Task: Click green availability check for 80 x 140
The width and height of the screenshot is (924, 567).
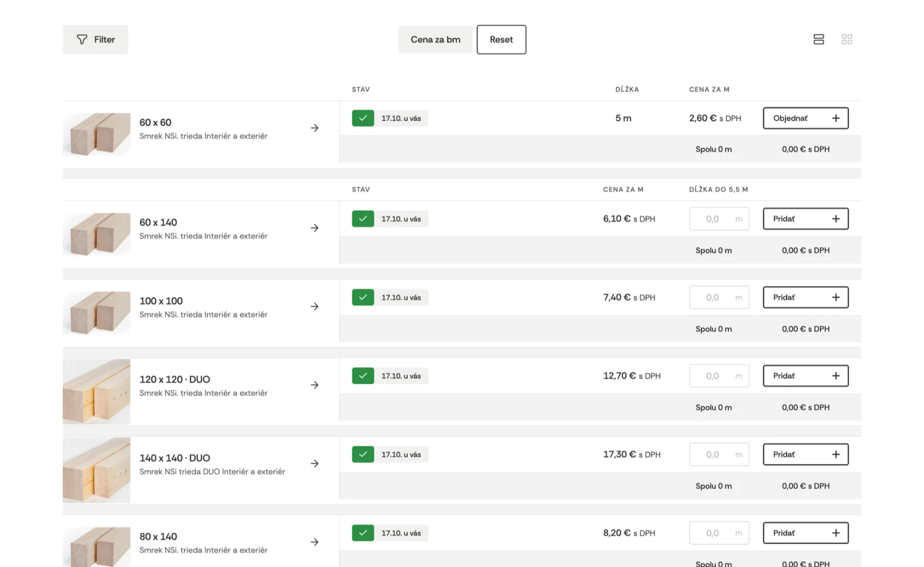Action: (x=363, y=533)
